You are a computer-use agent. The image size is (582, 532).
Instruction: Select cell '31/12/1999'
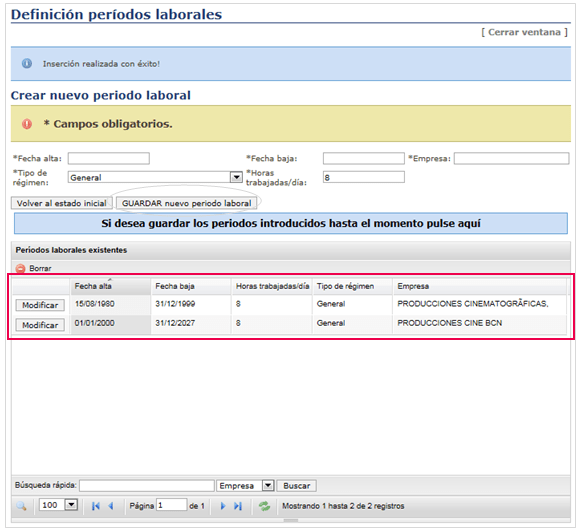191,304
